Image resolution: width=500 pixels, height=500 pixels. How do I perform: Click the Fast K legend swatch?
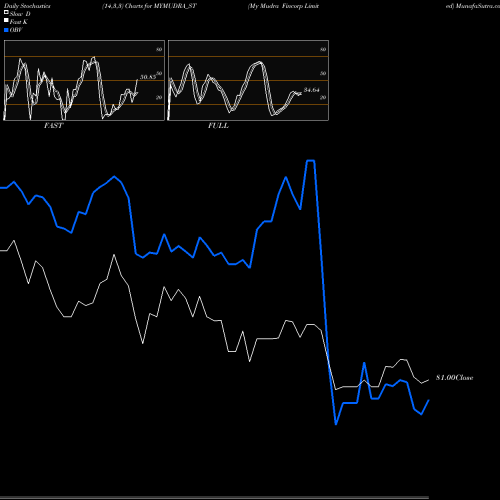(x=6, y=20)
